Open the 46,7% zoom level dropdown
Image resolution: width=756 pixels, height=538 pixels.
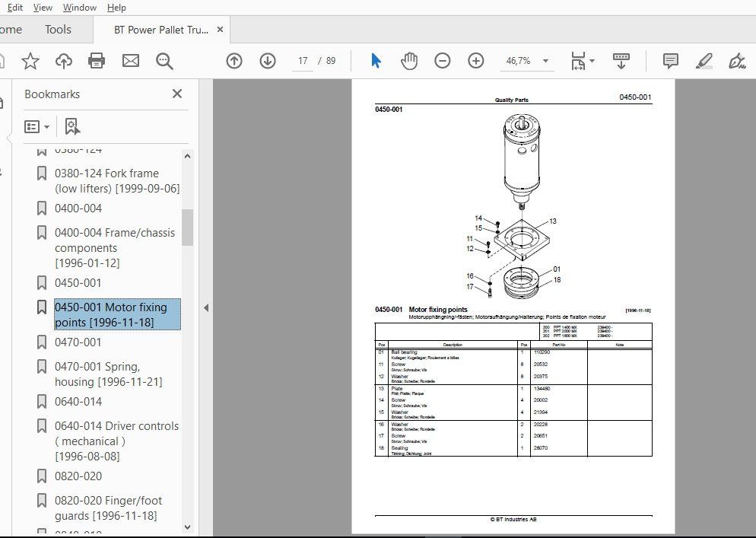(546, 61)
